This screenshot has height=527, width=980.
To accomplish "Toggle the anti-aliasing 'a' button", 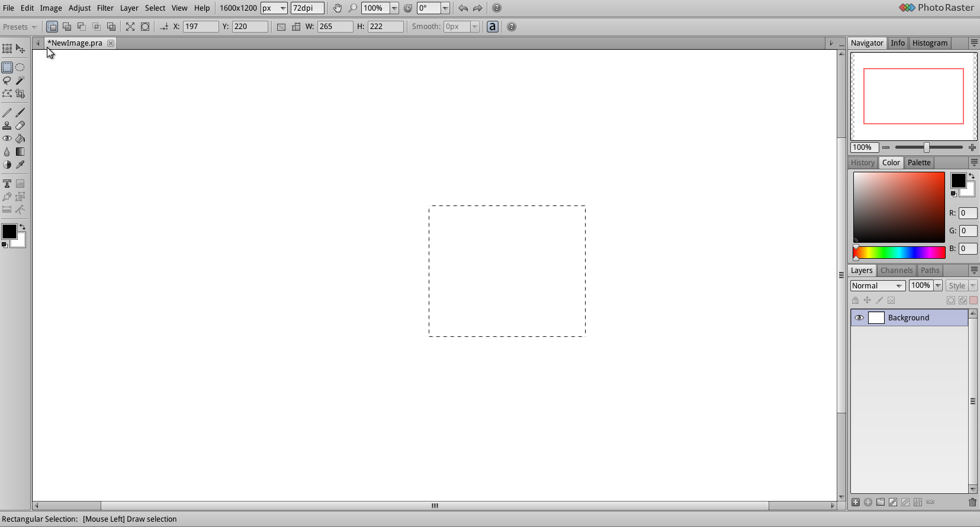I will point(492,27).
